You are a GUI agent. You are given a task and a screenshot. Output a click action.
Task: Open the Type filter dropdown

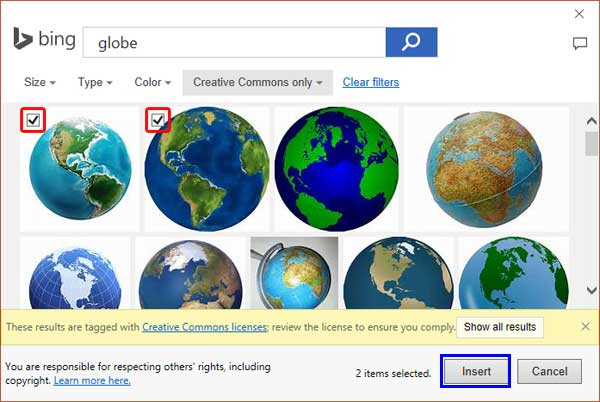[95, 82]
